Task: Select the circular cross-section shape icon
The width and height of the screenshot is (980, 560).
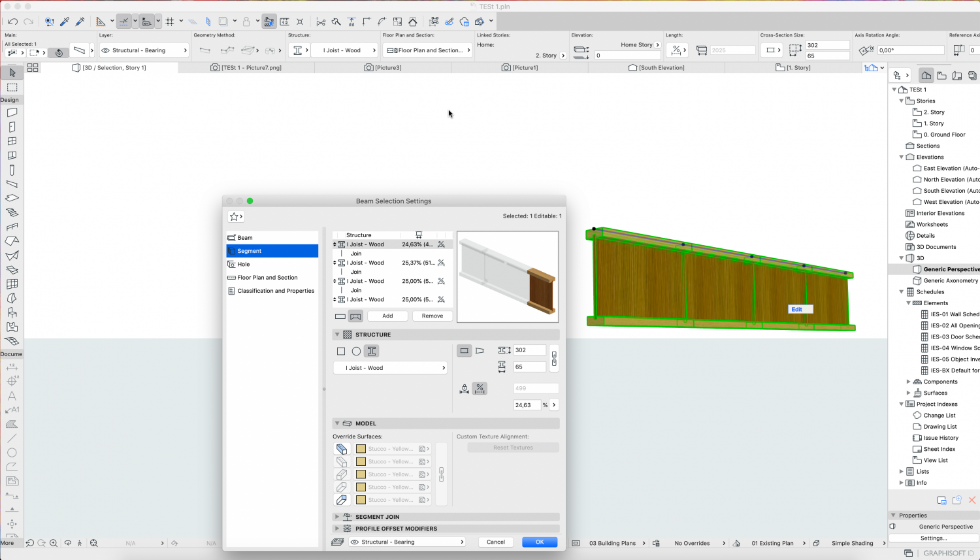Action: (356, 351)
